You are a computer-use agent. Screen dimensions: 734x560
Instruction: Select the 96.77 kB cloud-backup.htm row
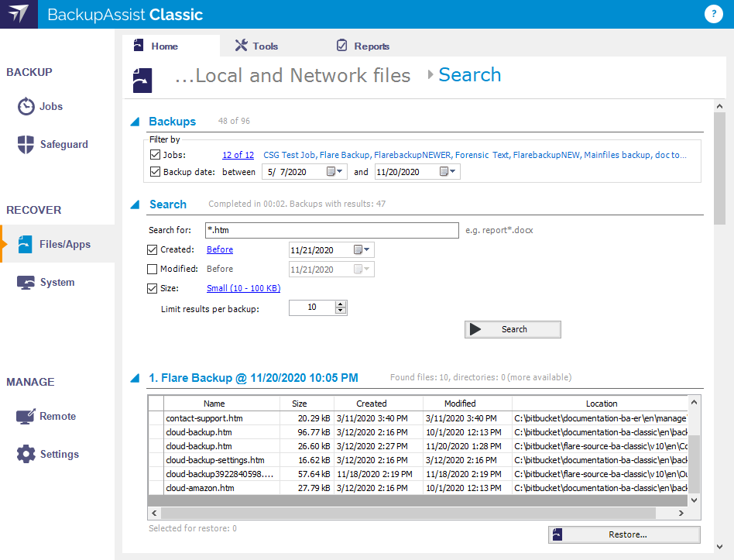(418, 432)
